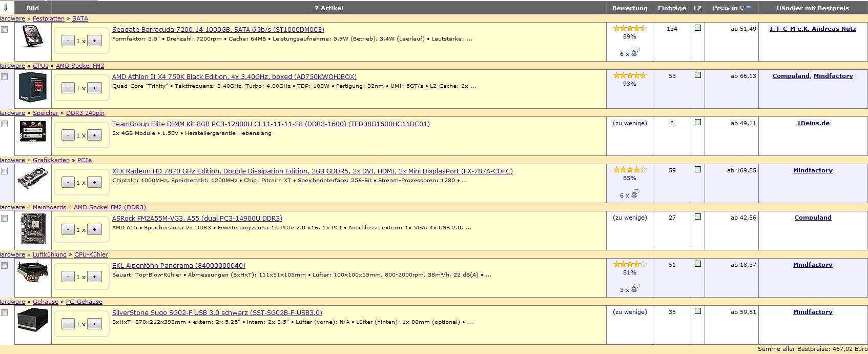Open the Seagate hard drive thumbnail image

pos(33,37)
